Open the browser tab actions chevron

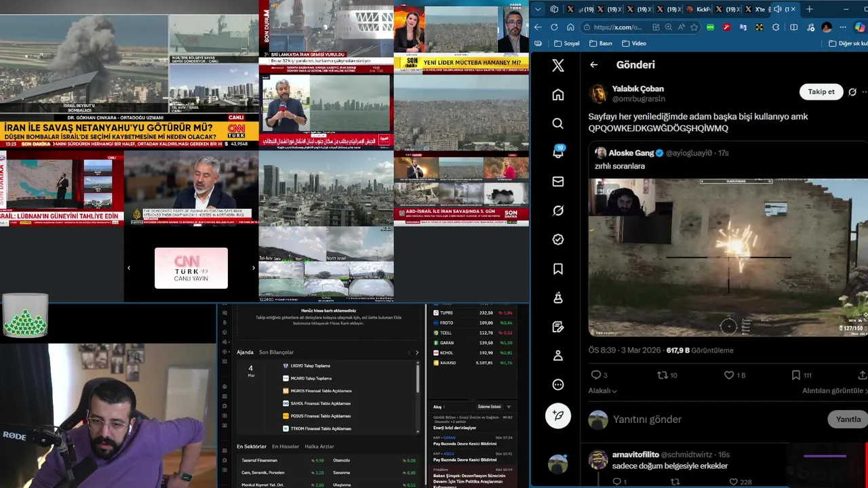tap(538, 9)
